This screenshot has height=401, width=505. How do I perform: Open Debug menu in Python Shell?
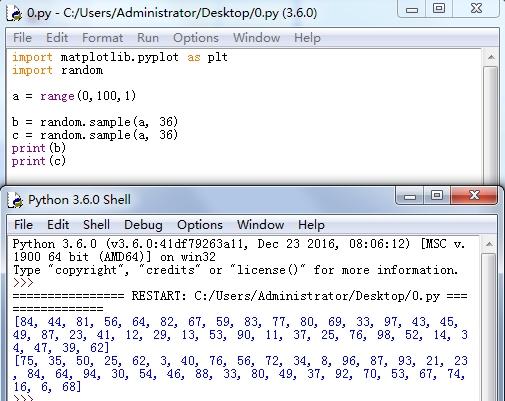pyautogui.click(x=143, y=225)
